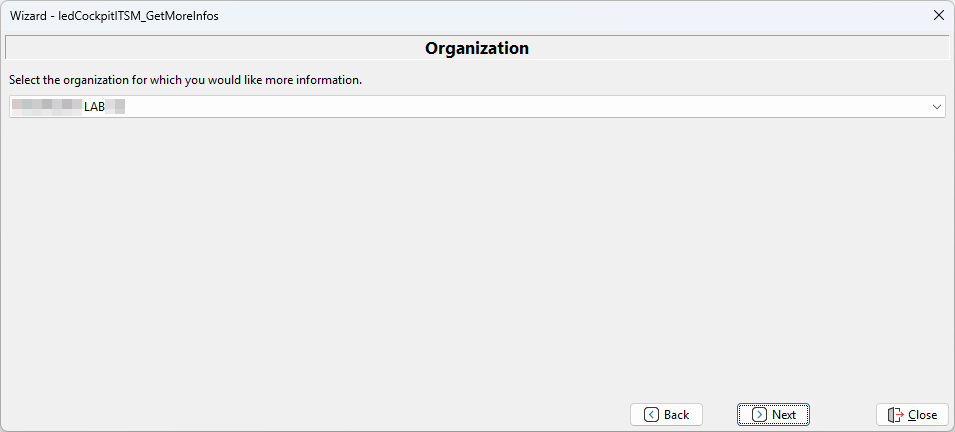The height and width of the screenshot is (432, 955).
Task: Click the gap between Next and Close buttons
Action: pyautogui.click(x=843, y=415)
